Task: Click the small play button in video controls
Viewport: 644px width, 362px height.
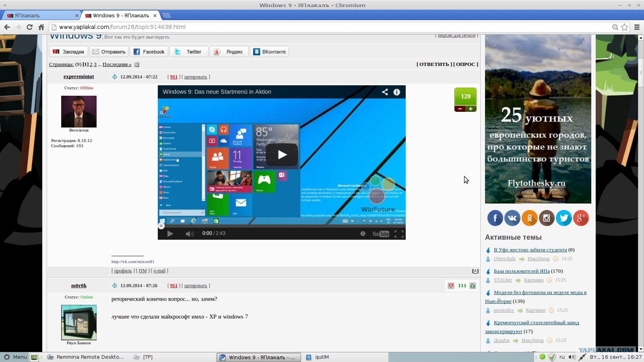Action: click(x=170, y=233)
